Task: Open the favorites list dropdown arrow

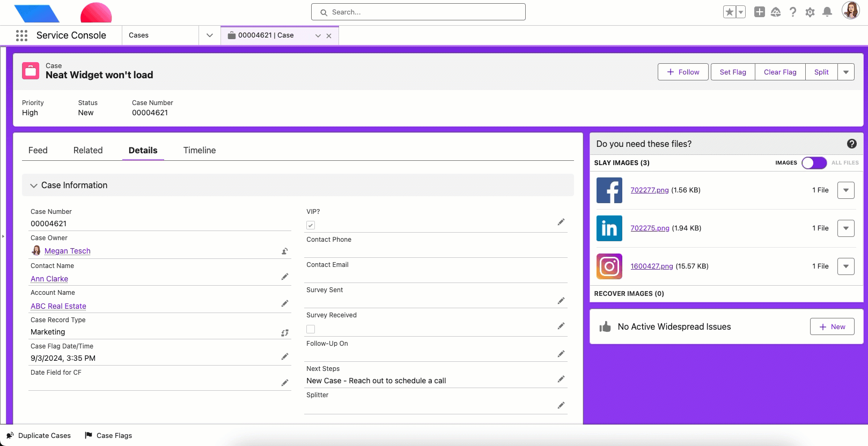Action: 741,12
